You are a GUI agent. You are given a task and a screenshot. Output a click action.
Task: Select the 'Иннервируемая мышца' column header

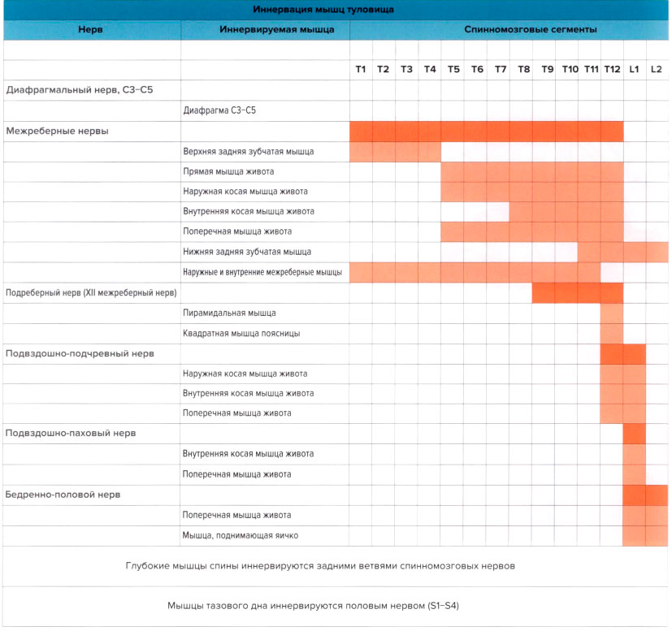point(265,29)
